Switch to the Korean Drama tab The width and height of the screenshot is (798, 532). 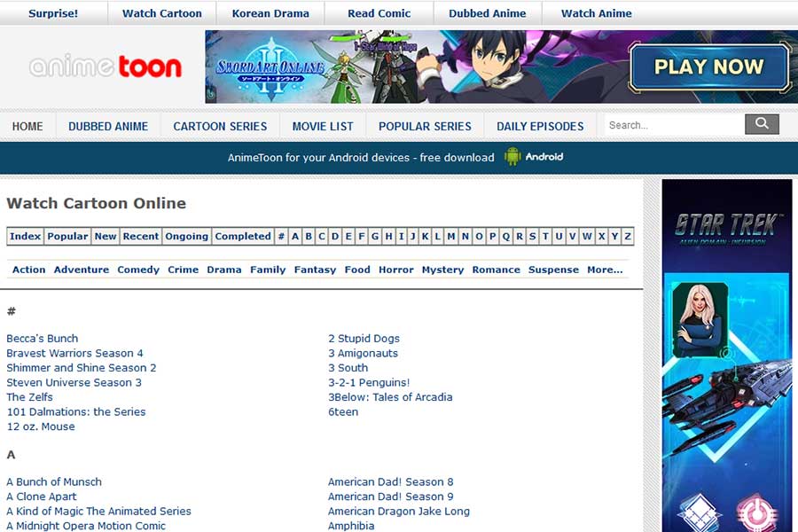tap(270, 13)
